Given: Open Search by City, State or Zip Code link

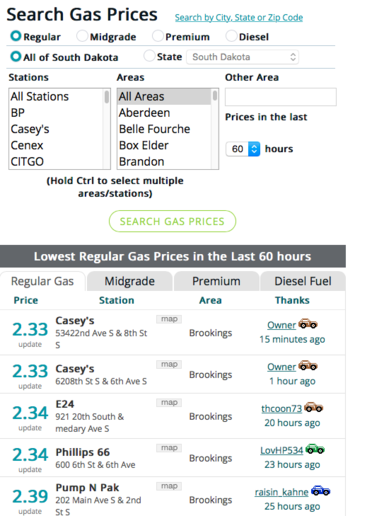Looking at the screenshot, I should click(239, 17).
